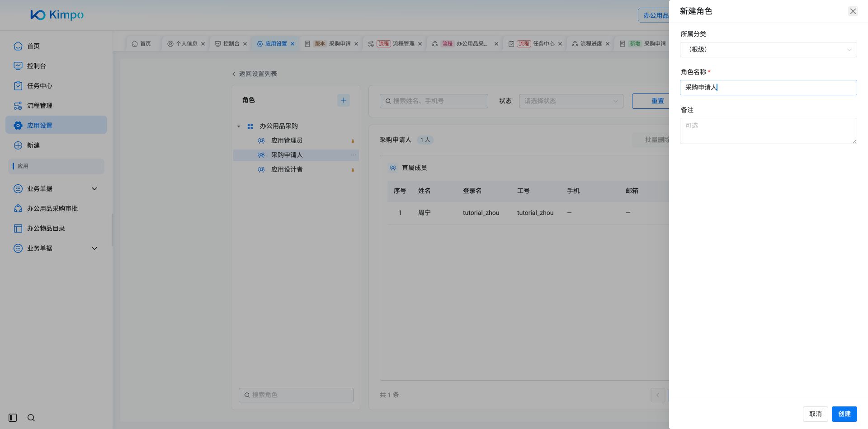This screenshot has height=429, width=868.
Task: Open 首页 in the sidebar
Action: tap(56, 46)
